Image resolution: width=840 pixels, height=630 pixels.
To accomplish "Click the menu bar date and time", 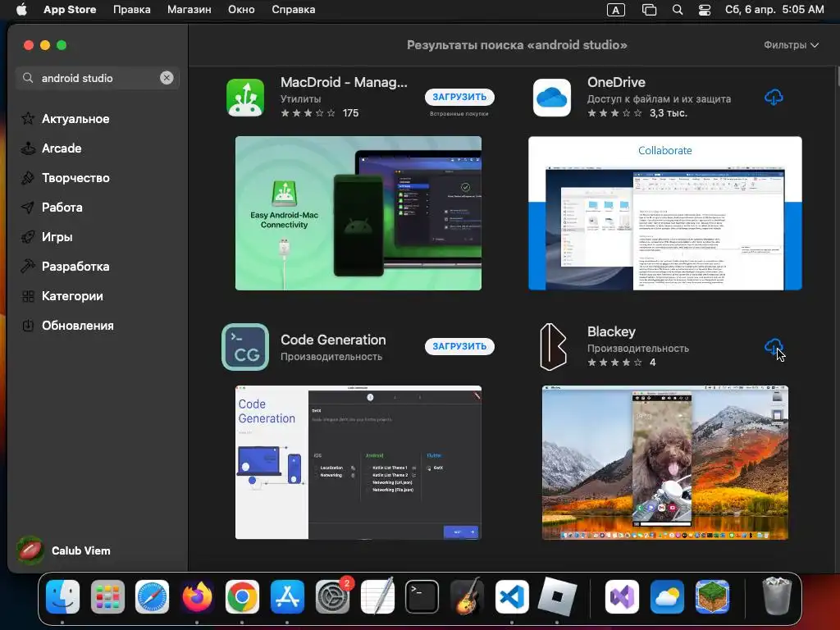I will [x=774, y=10].
